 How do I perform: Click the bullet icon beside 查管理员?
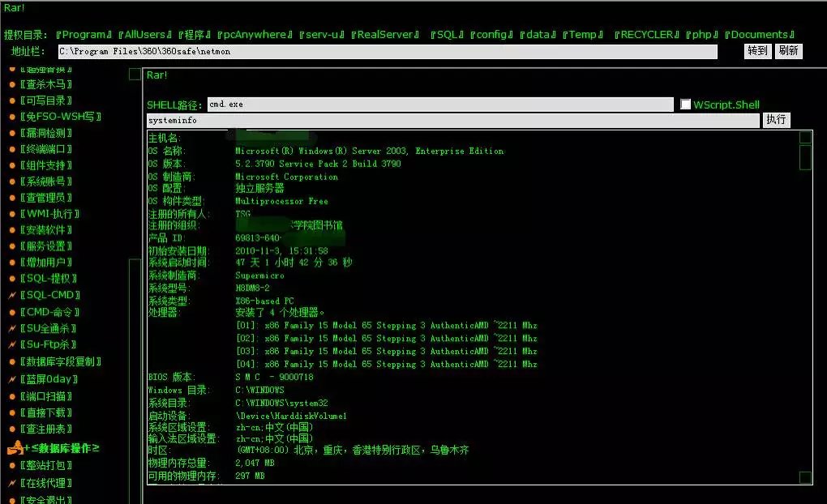(x=12, y=199)
